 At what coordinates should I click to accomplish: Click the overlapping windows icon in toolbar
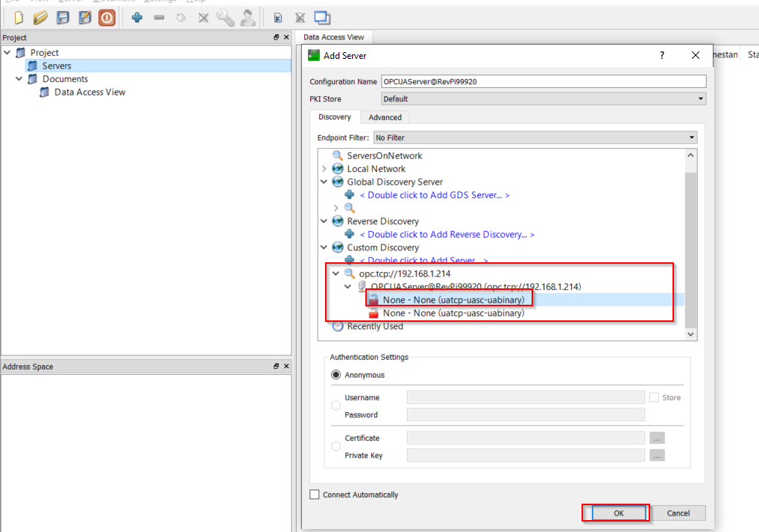coord(321,18)
